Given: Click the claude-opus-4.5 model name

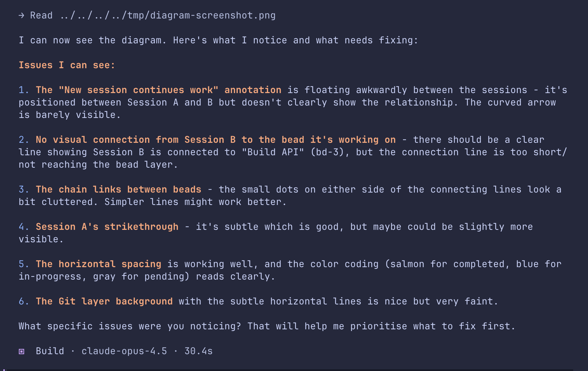Looking at the screenshot, I should click(124, 351).
